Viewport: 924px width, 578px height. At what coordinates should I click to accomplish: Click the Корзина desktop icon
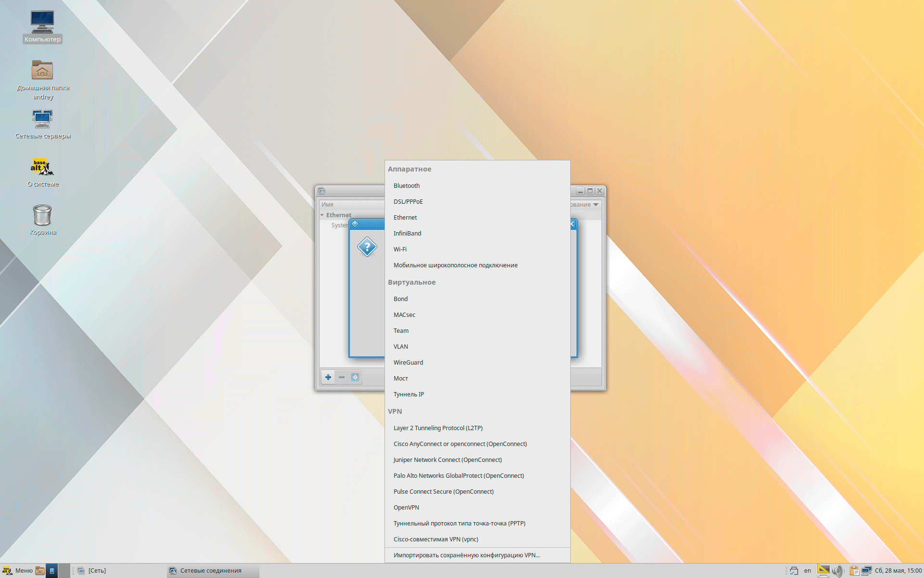pyautogui.click(x=41, y=216)
